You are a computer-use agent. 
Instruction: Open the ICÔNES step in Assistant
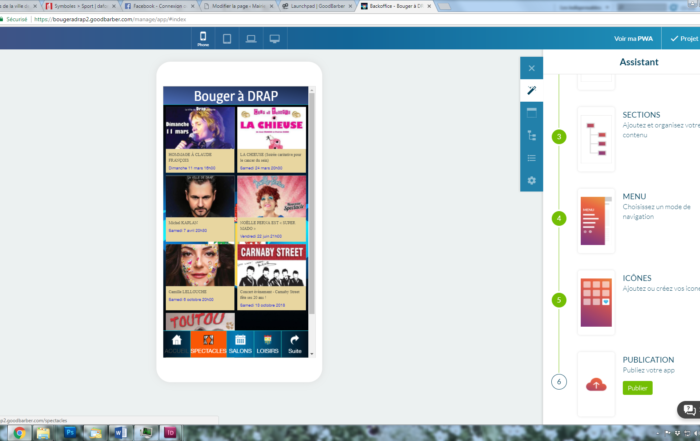coord(637,278)
